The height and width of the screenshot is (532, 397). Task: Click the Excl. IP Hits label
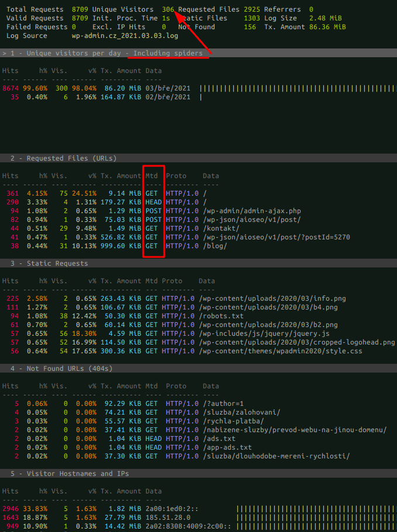point(119,27)
